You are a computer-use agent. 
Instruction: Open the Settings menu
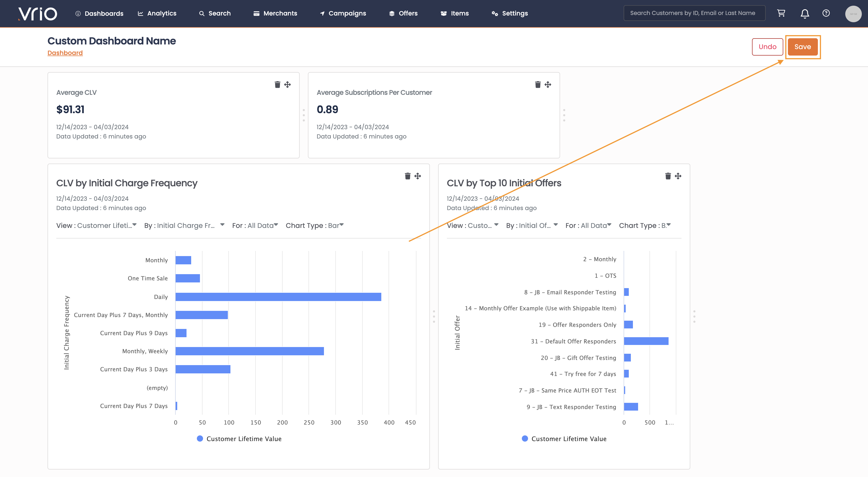[510, 13]
